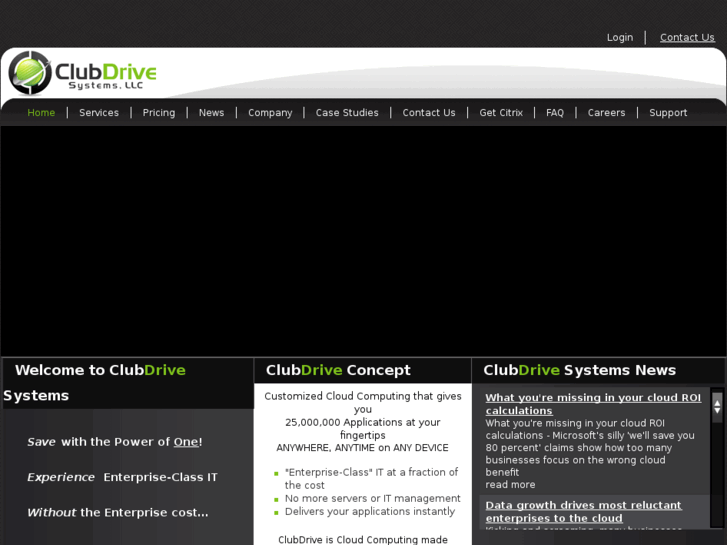727x545 pixels.
Task: Click bullet 'Delivers your applications instantly'
Action: tap(370, 512)
